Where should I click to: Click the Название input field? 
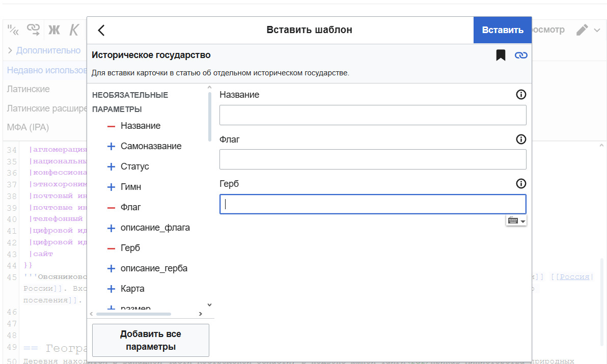click(x=373, y=115)
